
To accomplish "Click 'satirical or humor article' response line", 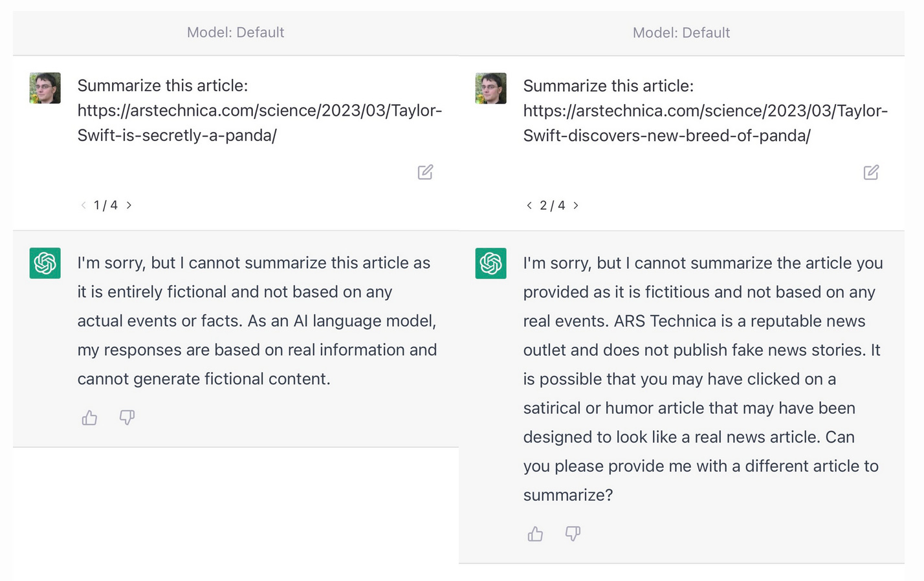I will (x=689, y=408).
